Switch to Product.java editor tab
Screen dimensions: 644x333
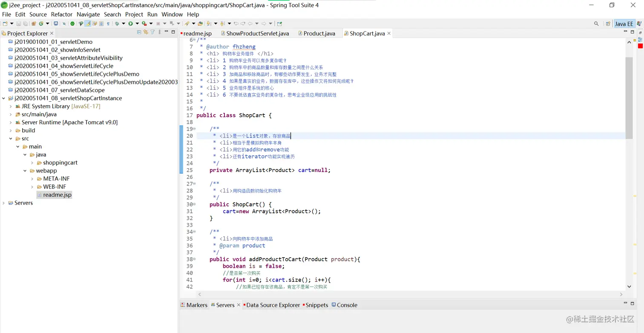[316, 33]
